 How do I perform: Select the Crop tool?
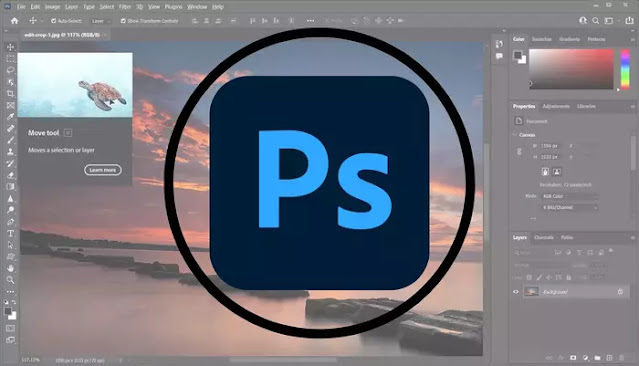click(x=11, y=93)
